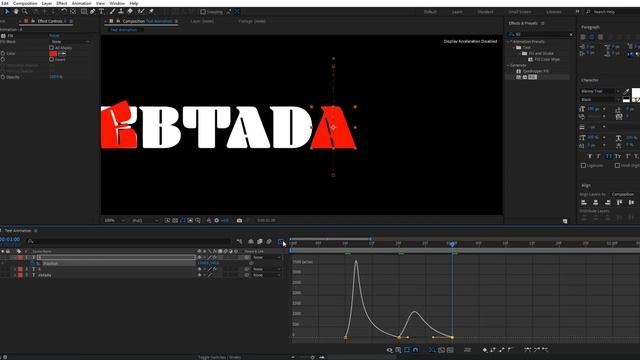Viewport: 640px width, 360px height.
Task: Switch to the Learn workspace
Action: point(457,12)
